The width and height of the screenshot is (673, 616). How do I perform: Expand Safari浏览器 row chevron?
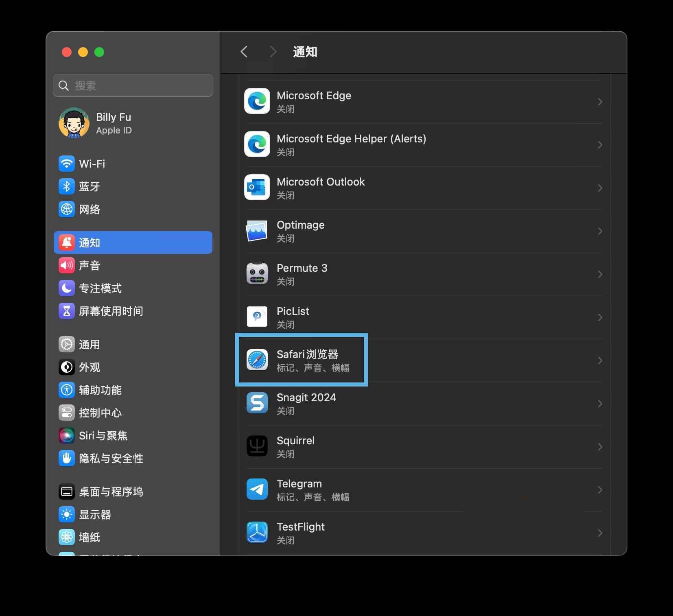coord(600,360)
